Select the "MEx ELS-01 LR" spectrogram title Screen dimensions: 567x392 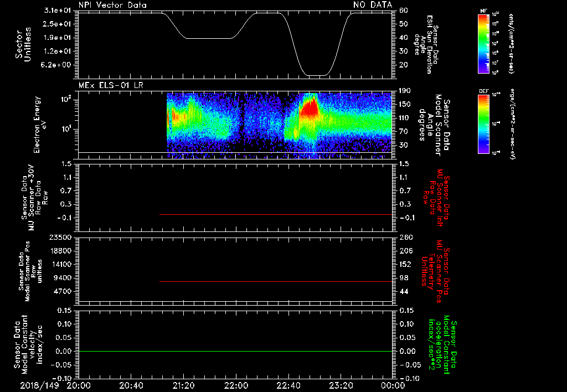[111, 86]
